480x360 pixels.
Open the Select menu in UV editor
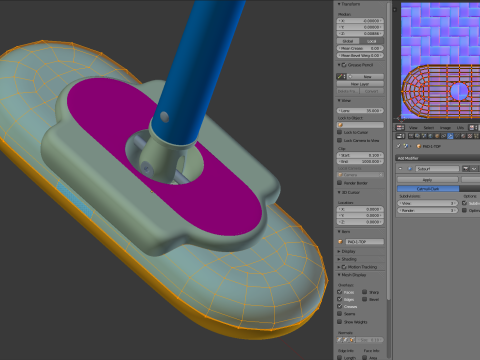(429, 128)
